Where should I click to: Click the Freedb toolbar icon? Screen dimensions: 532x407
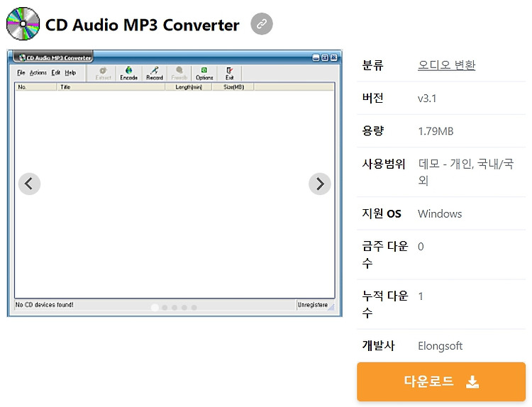coord(179,73)
